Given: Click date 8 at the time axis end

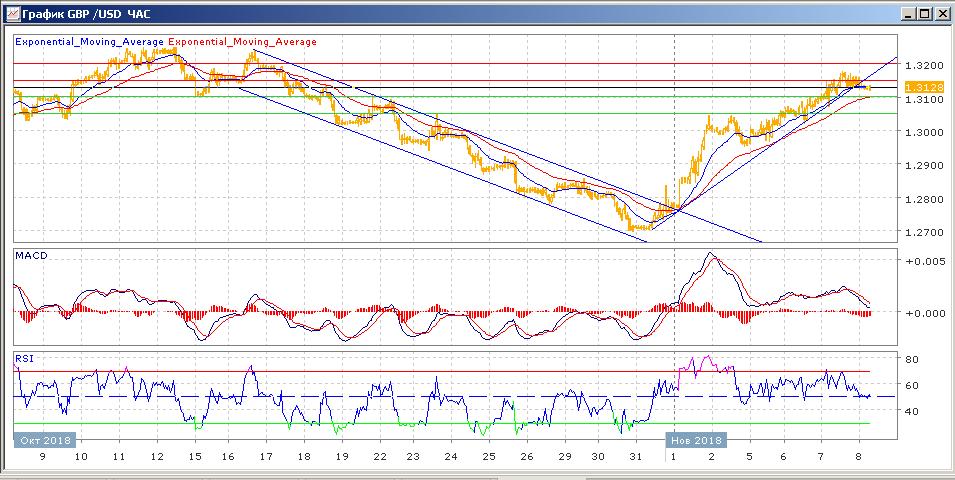Looking at the screenshot, I should click(x=860, y=456).
